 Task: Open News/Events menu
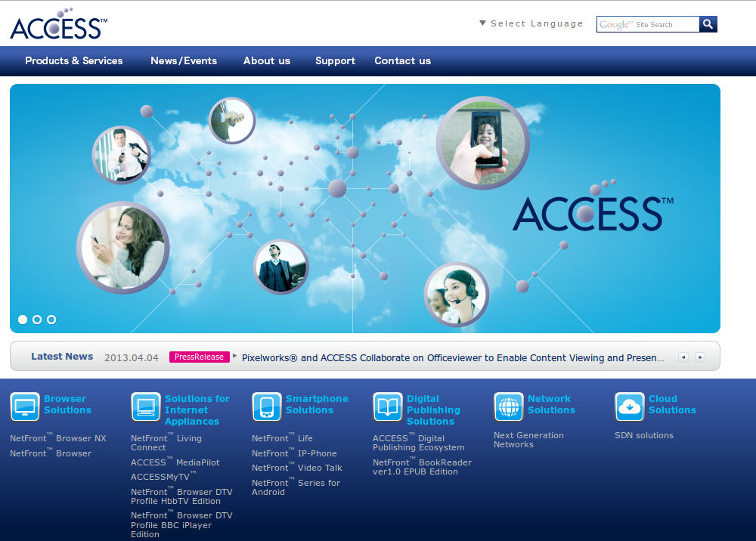click(184, 60)
